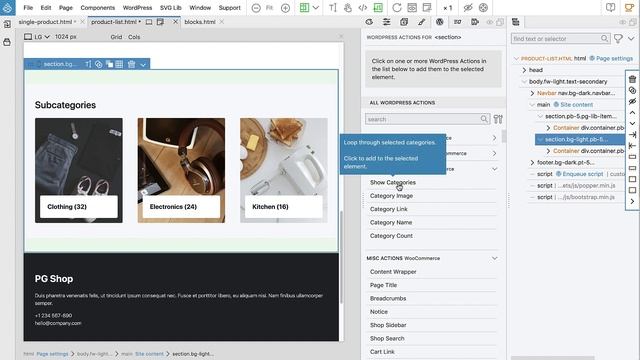Add the Shop Sidebar action

click(x=388, y=325)
